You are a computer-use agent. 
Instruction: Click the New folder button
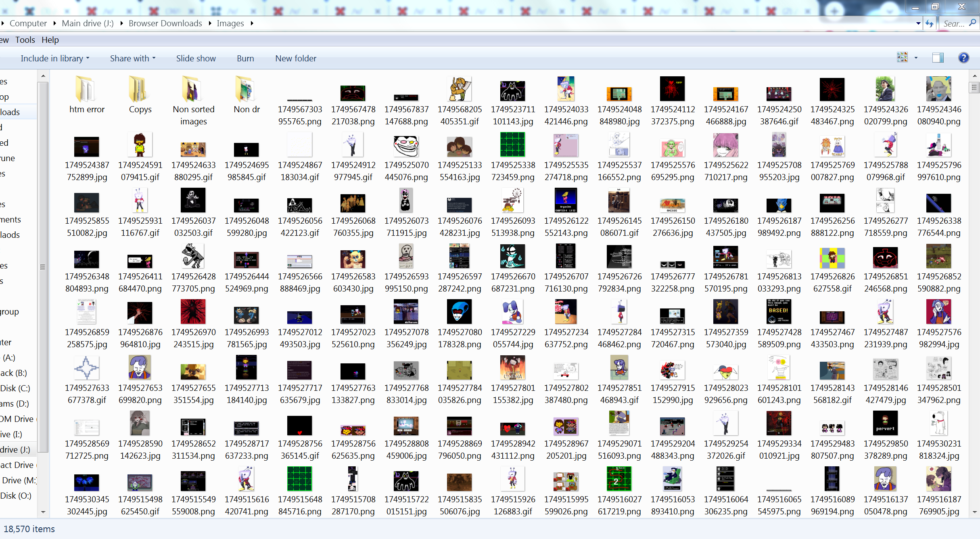click(296, 59)
